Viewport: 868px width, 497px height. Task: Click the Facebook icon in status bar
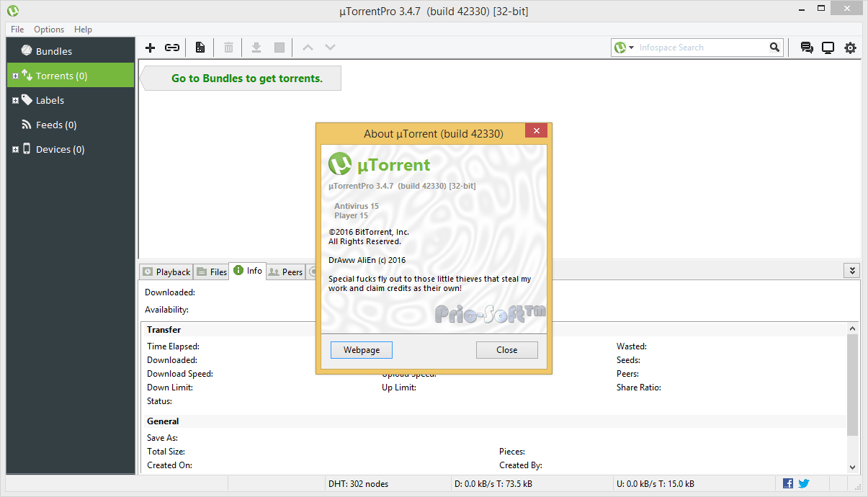coord(788,483)
